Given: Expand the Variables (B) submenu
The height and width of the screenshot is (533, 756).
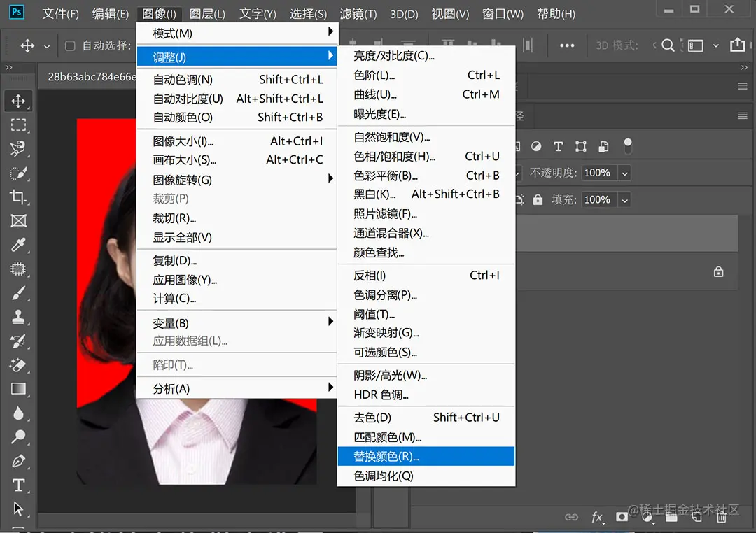Looking at the screenshot, I should click(237, 323).
